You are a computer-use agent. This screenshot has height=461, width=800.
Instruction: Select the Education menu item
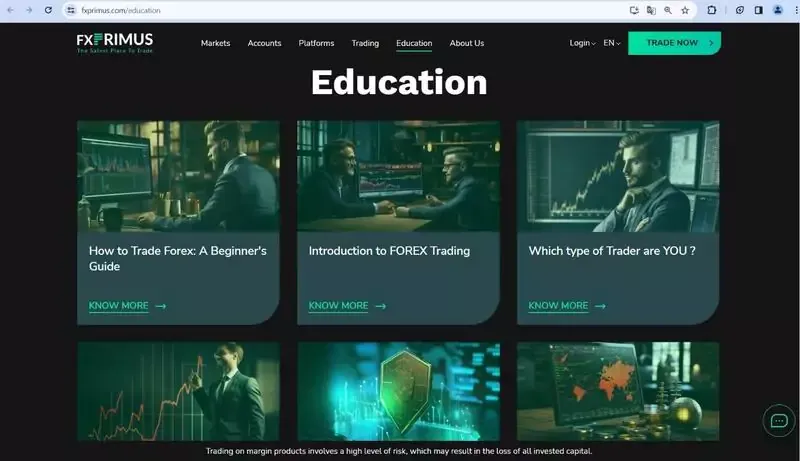pos(414,43)
